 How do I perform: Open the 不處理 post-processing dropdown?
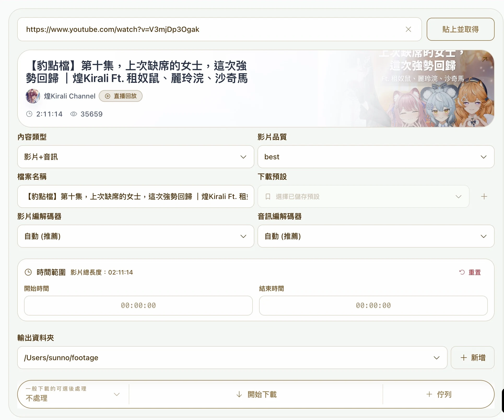pos(73,394)
